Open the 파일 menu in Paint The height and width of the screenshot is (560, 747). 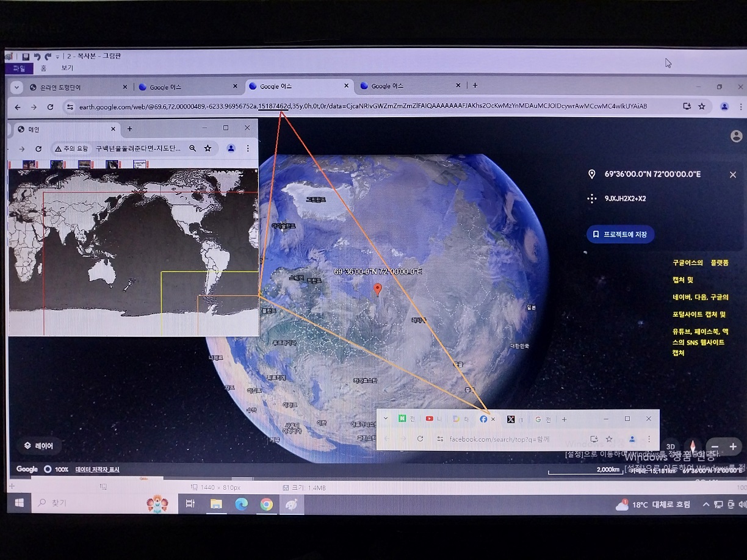click(x=19, y=68)
